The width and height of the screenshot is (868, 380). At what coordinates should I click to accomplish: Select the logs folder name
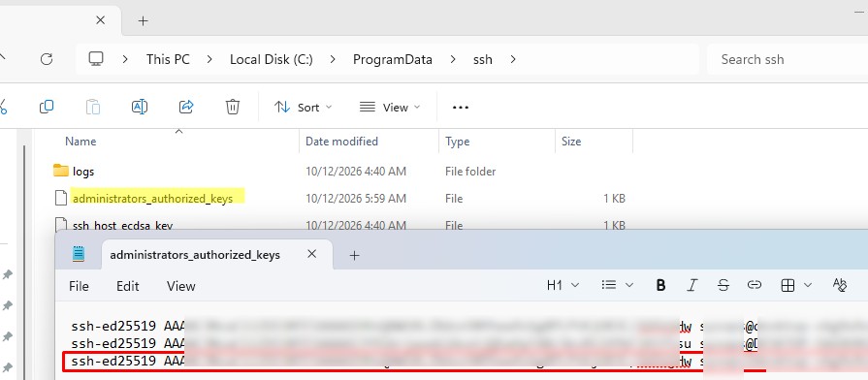[x=83, y=172]
